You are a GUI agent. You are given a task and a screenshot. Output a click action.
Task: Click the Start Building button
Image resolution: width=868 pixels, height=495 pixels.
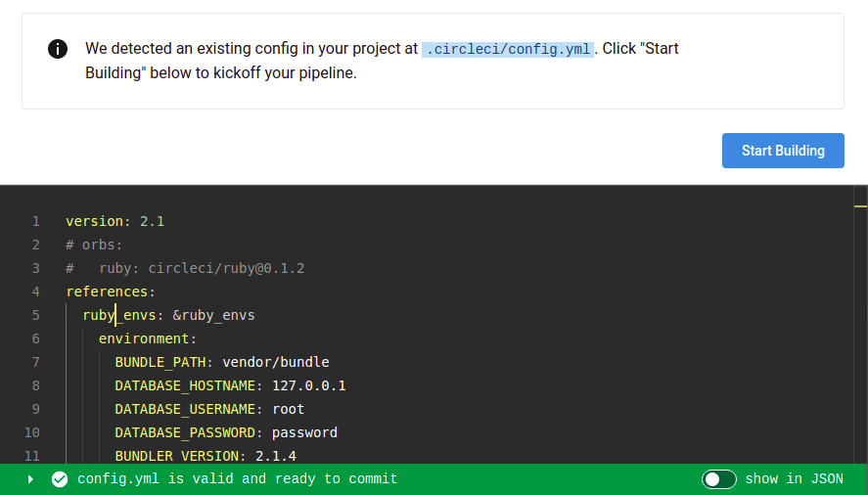click(x=783, y=151)
